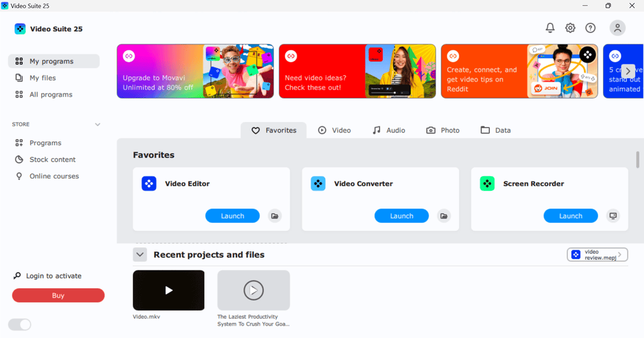This screenshot has width=644, height=338.
Task: Click the red Buy button
Action: click(x=58, y=295)
